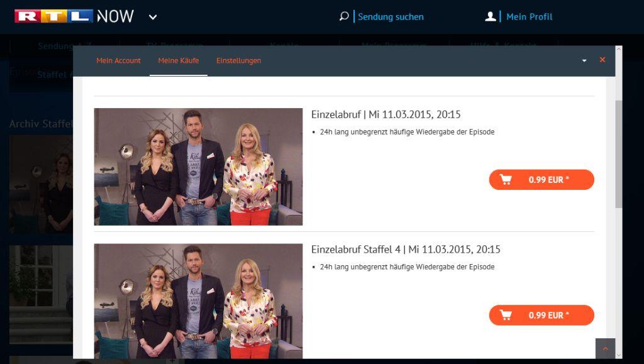The height and width of the screenshot is (364, 644).
Task: Click the RTL NOW logo
Action: [74, 16]
